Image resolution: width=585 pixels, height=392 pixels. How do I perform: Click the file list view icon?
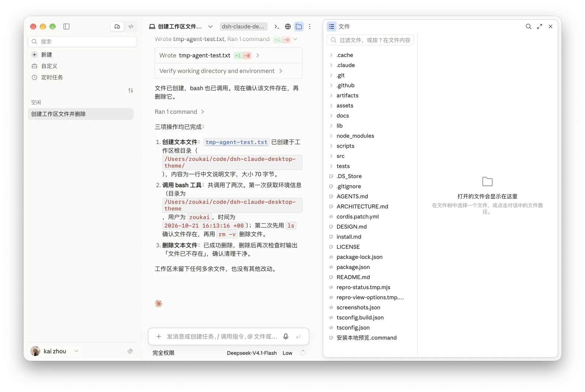pos(332,26)
